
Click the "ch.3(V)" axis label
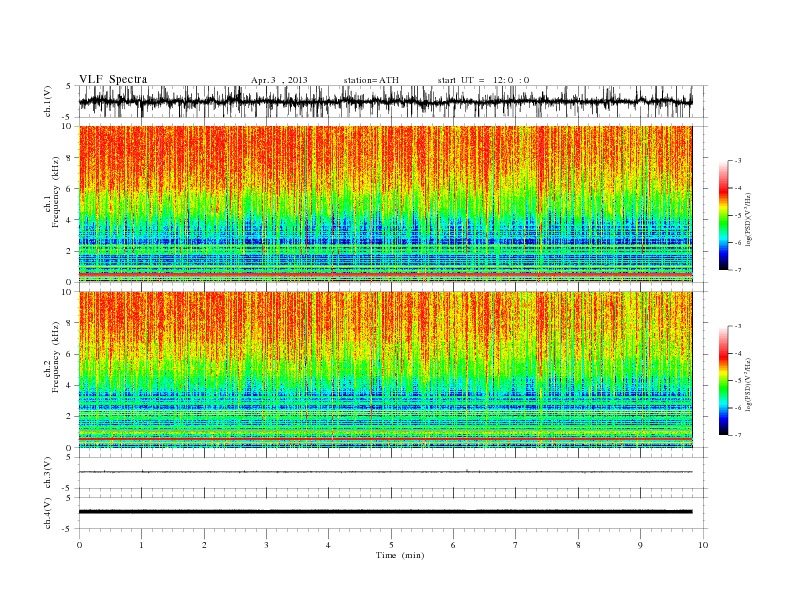48,473
